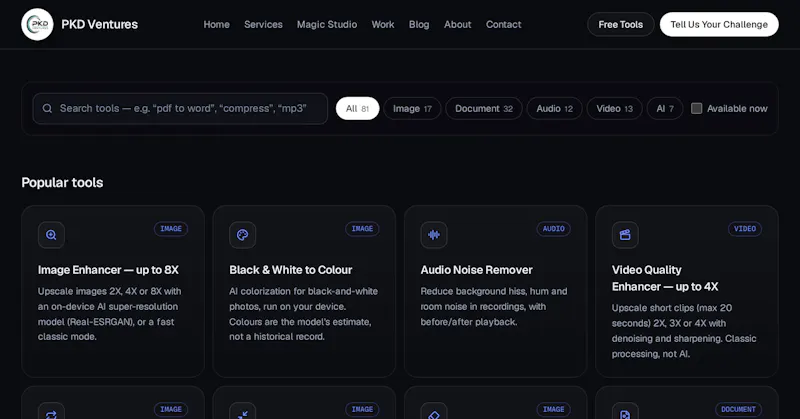
Task: Click the VIDEO tag on Video Enhancer card
Action: tap(745, 229)
